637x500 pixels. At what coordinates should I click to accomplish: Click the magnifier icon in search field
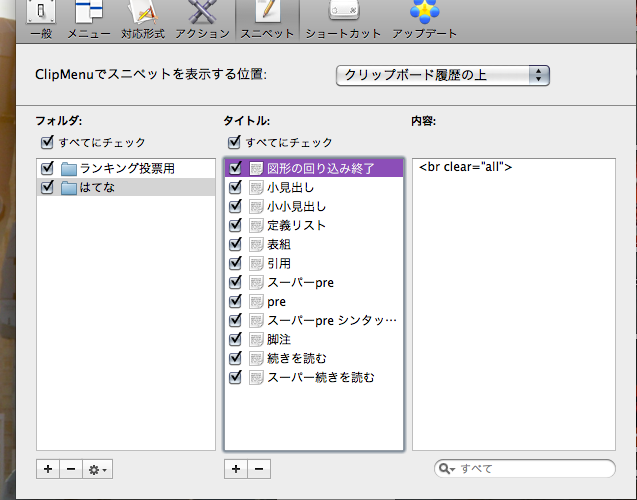click(446, 469)
